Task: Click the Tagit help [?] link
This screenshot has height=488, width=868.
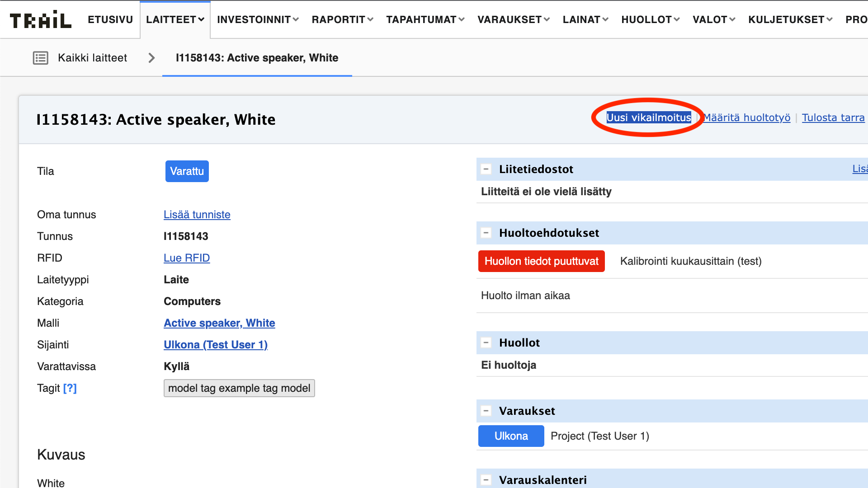Action: click(x=70, y=388)
